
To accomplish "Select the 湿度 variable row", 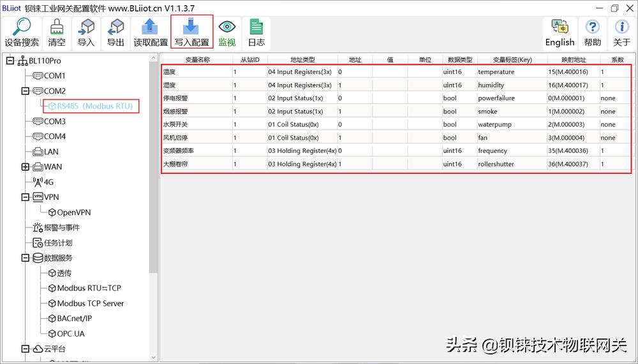I will tap(396, 85).
